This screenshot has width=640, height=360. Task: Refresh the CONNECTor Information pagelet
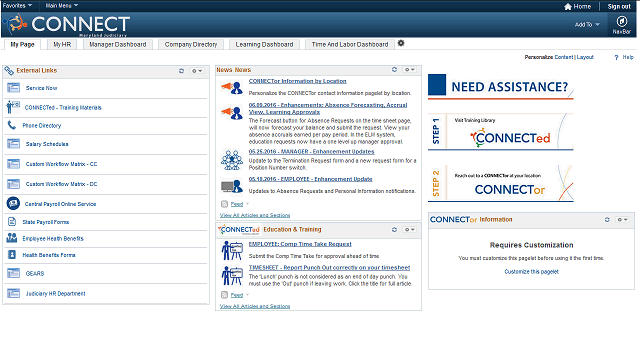point(607,220)
